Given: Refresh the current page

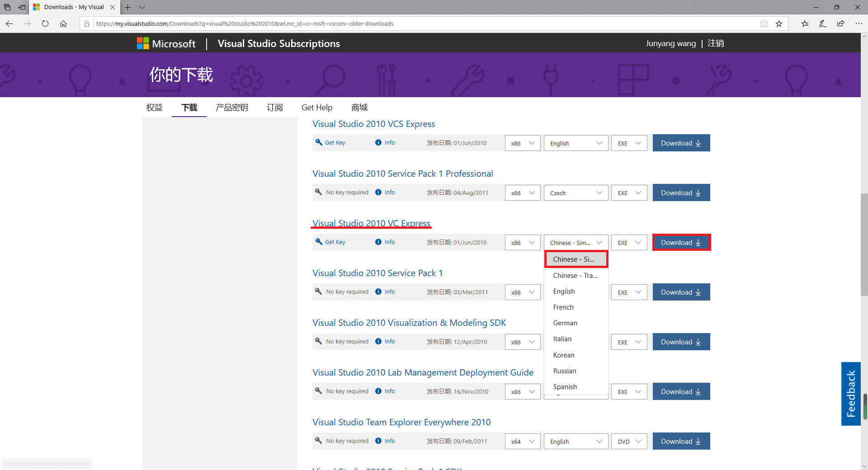Looking at the screenshot, I should click(x=45, y=23).
